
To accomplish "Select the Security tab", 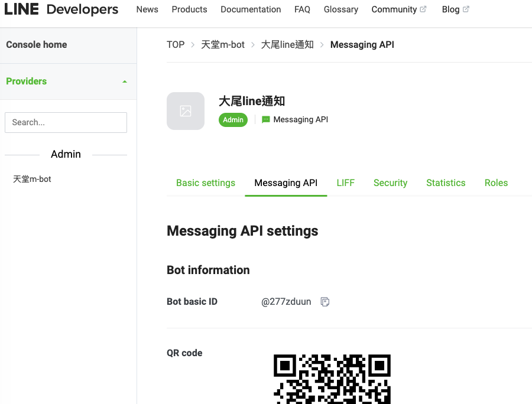I will 390,183.
